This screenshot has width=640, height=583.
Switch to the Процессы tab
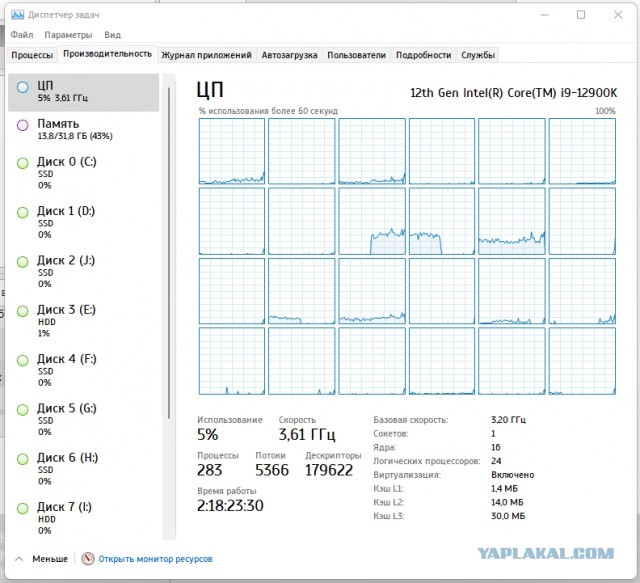(32, 55)
